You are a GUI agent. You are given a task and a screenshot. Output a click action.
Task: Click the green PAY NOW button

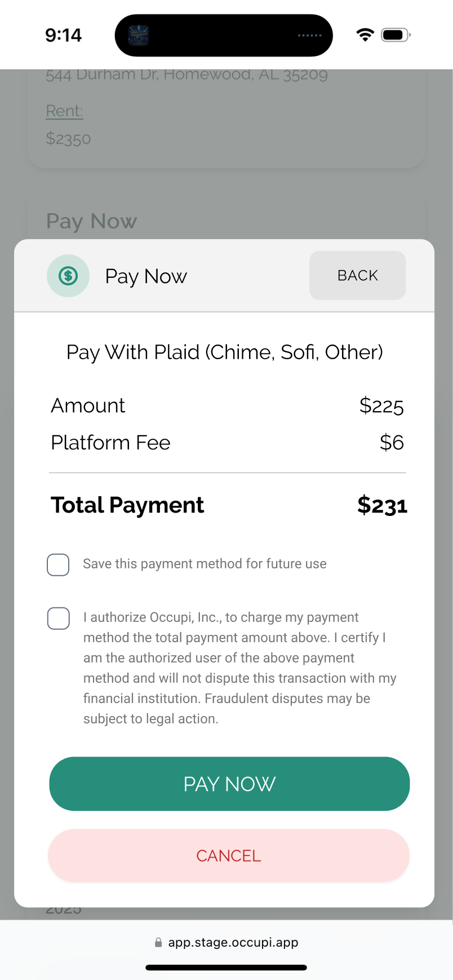[x=229, y=784]
